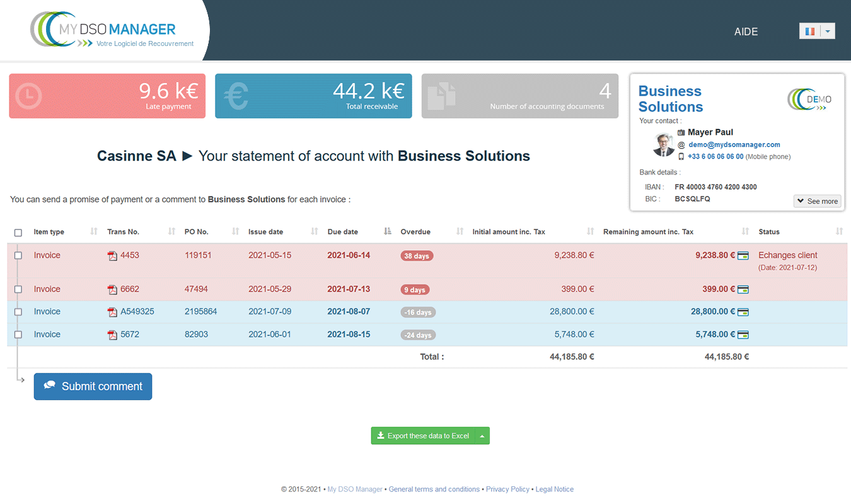
Task: Click due date 2021-08-15
Action: coord(349,335)
